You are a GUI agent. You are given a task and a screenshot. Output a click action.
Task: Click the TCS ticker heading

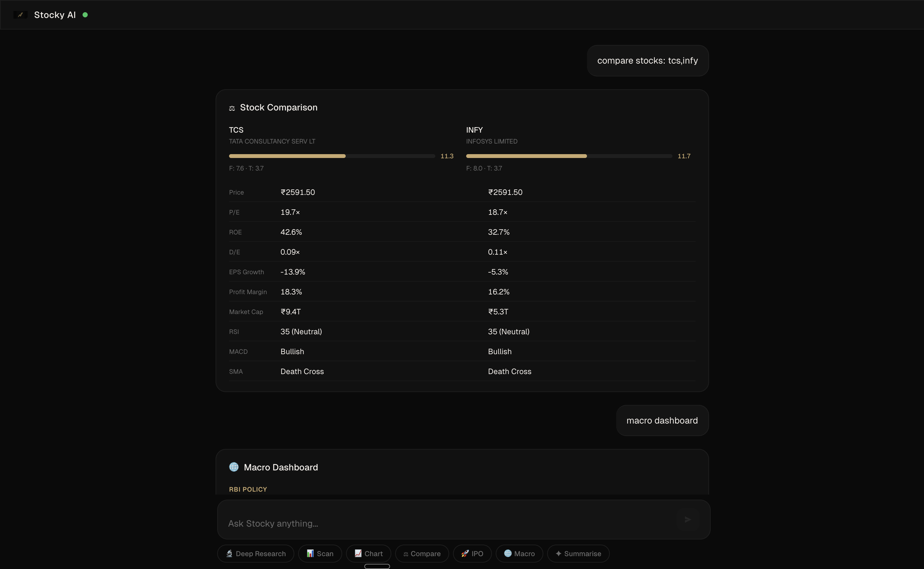236,130
